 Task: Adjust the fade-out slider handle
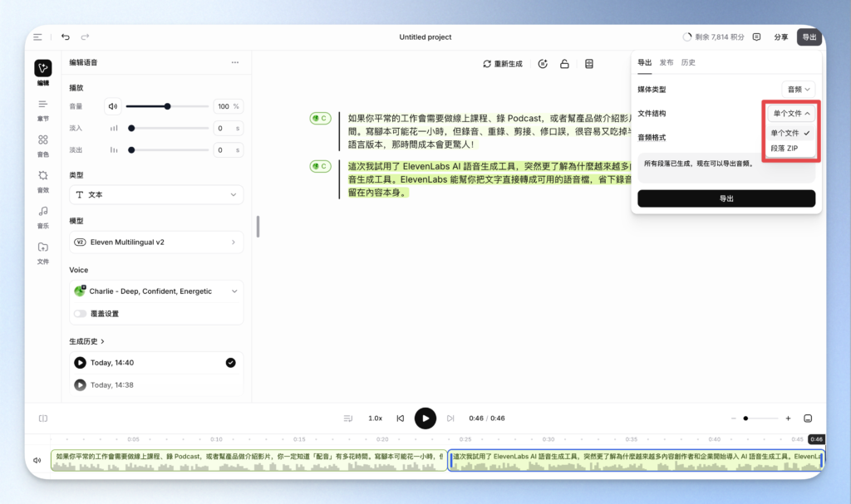click(131, 150)
